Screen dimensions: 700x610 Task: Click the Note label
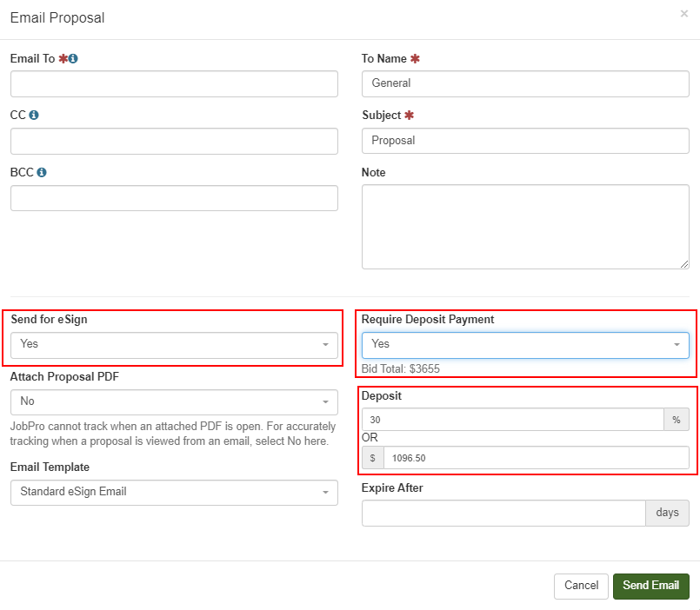(374, 172)
